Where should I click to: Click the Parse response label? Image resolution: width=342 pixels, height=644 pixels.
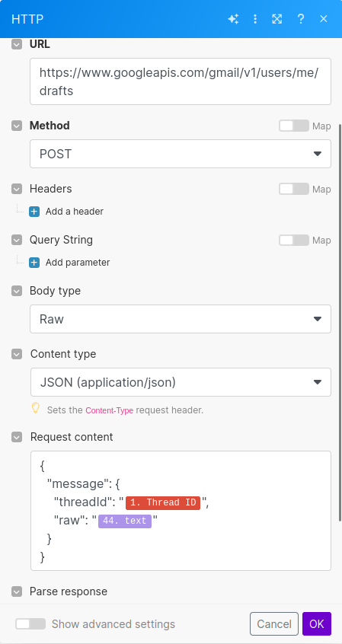(69, 591)
